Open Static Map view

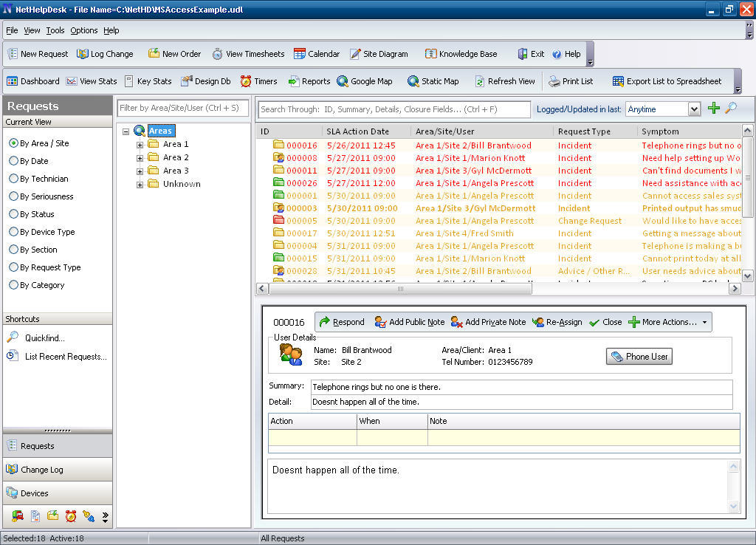point(433,81)
